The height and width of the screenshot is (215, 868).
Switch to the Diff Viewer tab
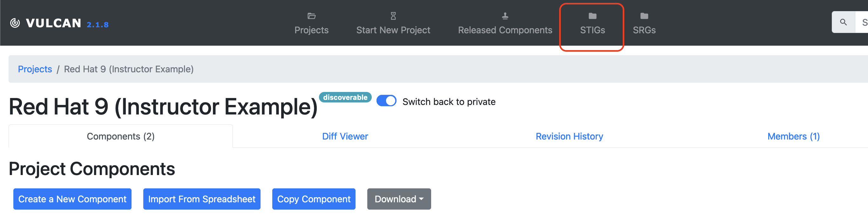(x=345, y=136)
